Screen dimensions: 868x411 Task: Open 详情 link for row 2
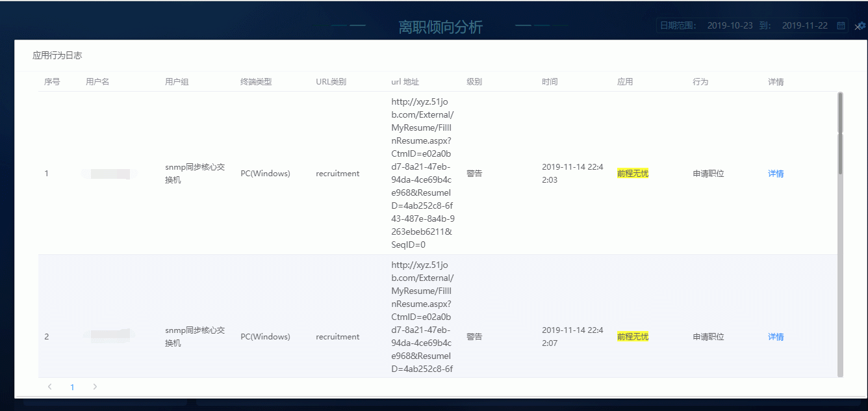(x=776, y=337)
